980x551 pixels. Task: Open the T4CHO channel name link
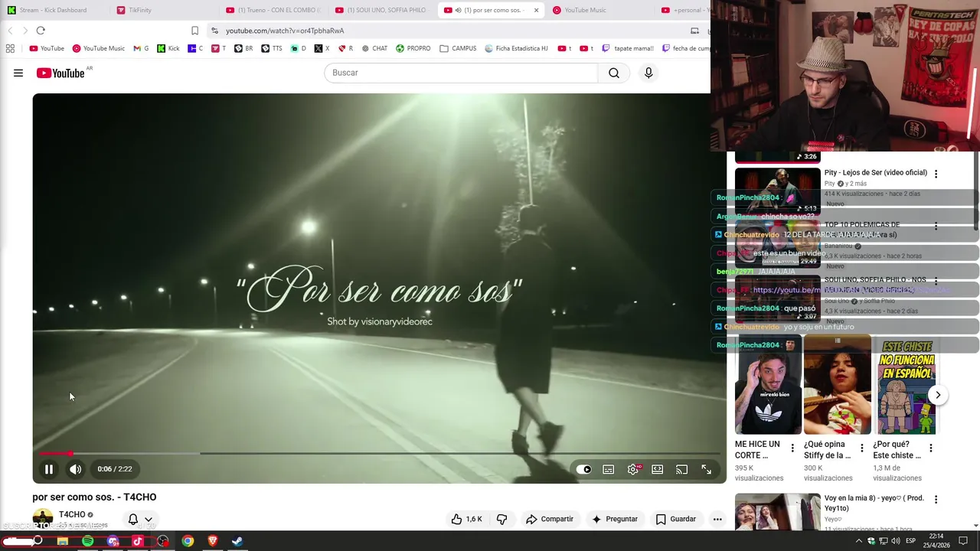72,514
